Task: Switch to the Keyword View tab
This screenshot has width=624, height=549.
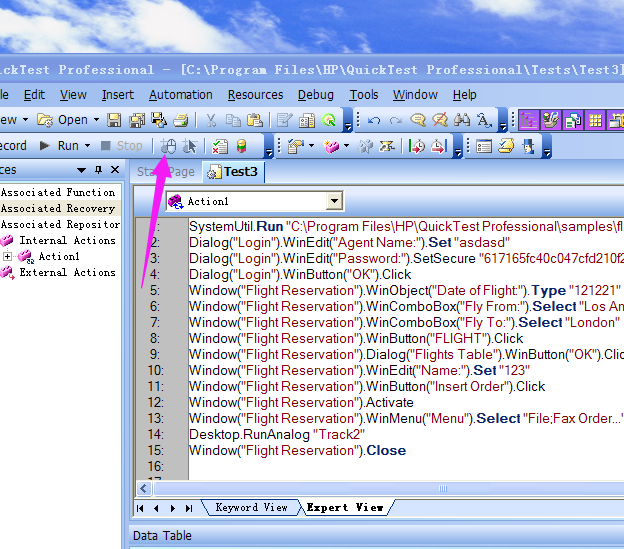Action: (252, 508)
